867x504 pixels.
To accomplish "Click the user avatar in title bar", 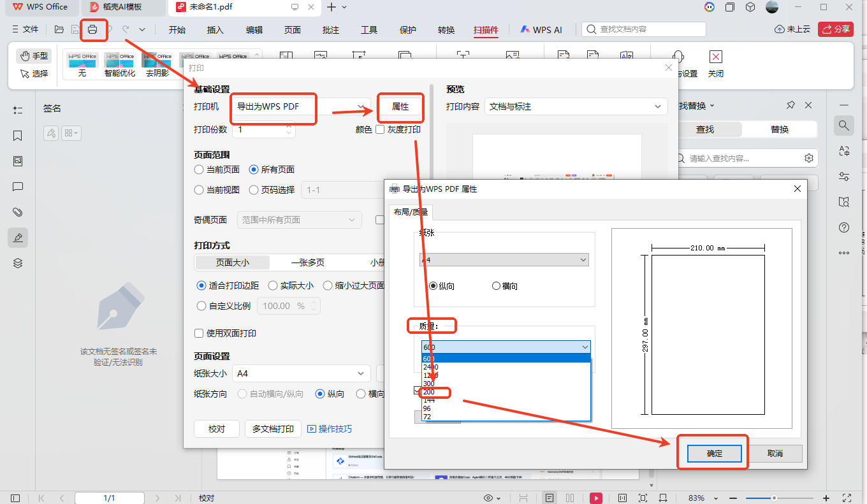I will tap(772, 7).
